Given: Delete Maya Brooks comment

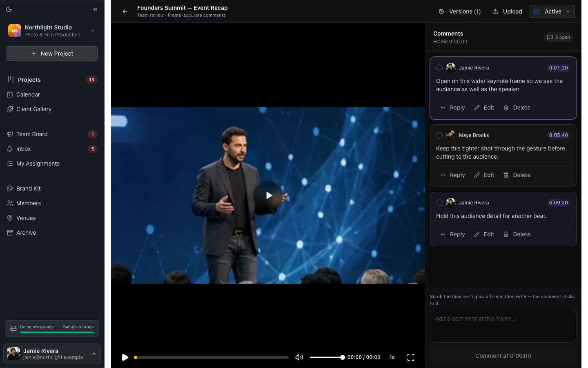Looking at the screenshot, I should coord(517,175).
